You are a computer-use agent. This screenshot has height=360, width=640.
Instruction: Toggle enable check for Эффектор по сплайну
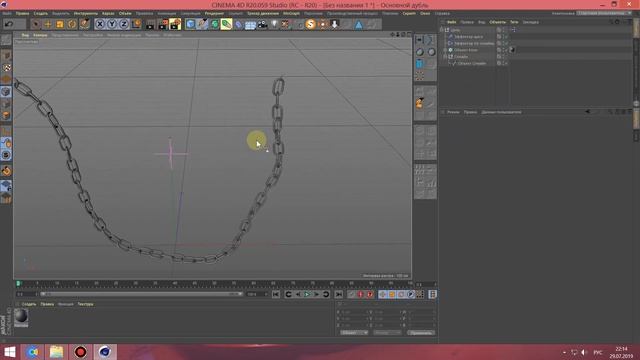point(506,43)
